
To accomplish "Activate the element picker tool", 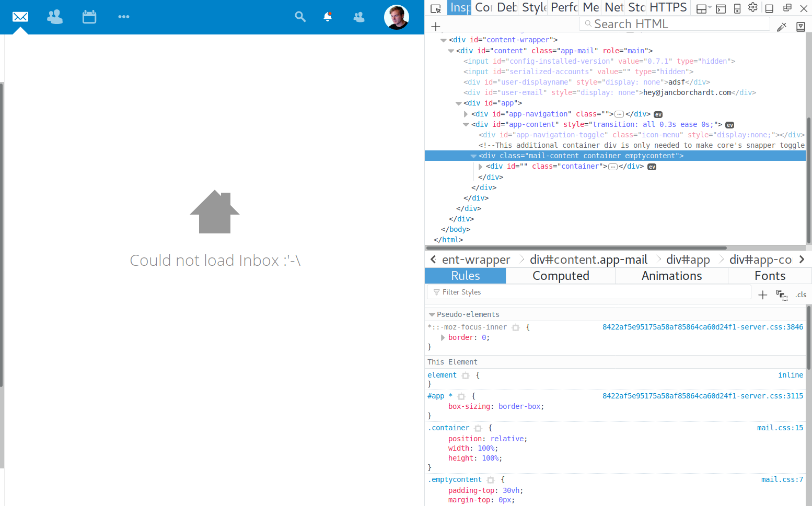I will [436, 8].
